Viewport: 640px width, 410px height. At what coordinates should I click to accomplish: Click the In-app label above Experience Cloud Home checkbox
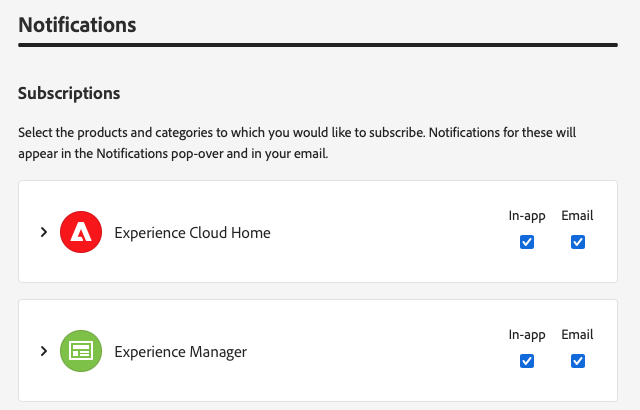click(x=527, y=216)
